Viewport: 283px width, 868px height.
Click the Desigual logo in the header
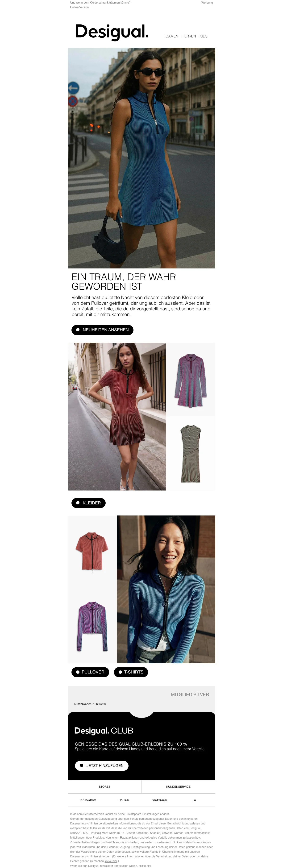click(x=111, y=32)
